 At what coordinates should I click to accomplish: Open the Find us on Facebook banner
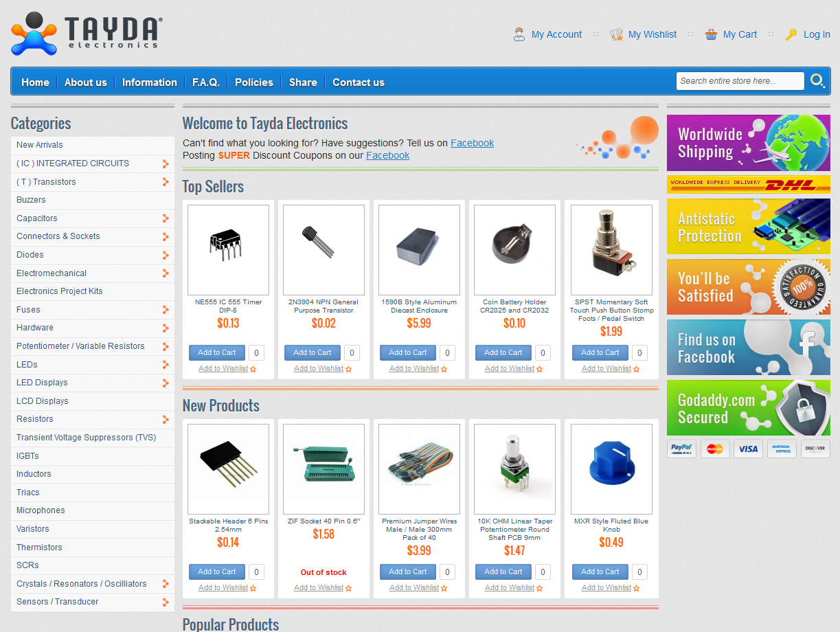pos(749,348)
